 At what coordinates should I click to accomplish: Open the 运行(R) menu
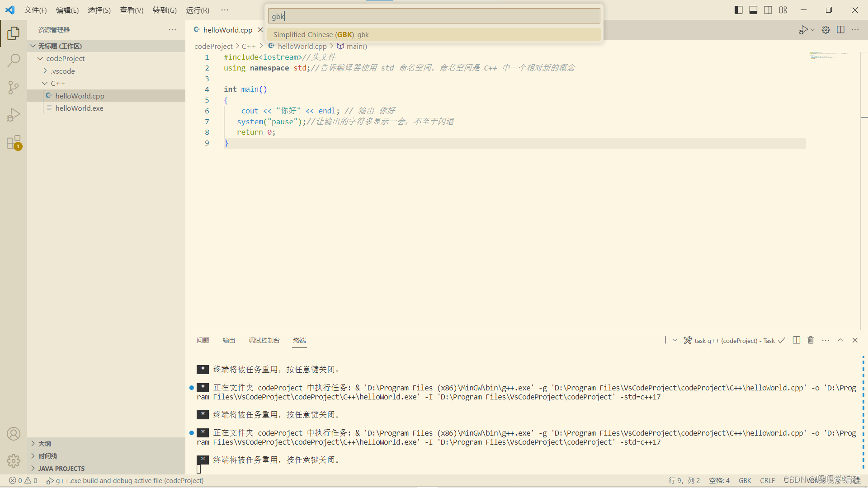(x=198, y=10)
